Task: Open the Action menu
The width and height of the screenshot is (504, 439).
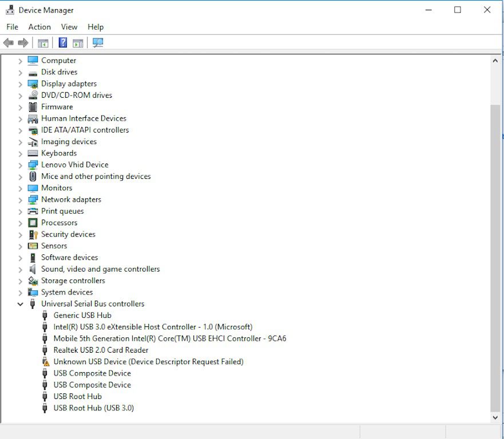Action: 39,27
